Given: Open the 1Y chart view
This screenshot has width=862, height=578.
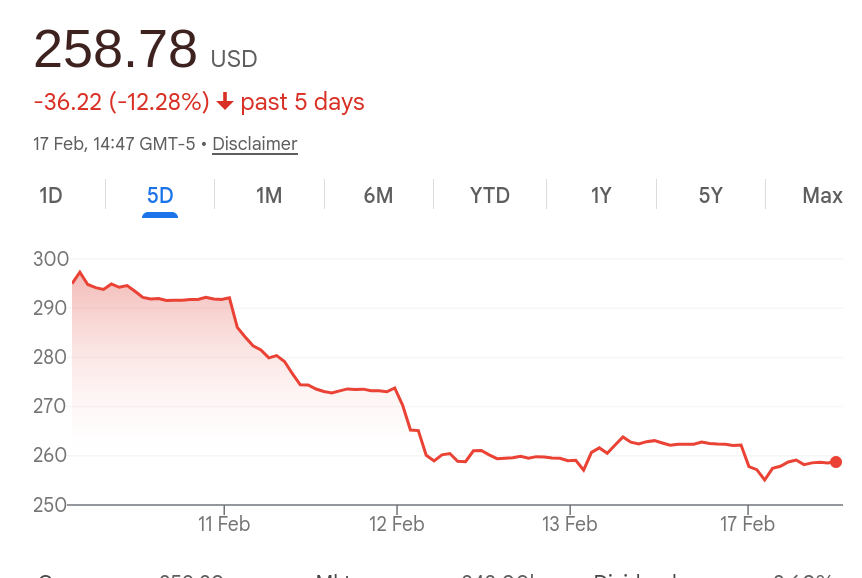Looking at the screenshot, I should pos(600,195).
